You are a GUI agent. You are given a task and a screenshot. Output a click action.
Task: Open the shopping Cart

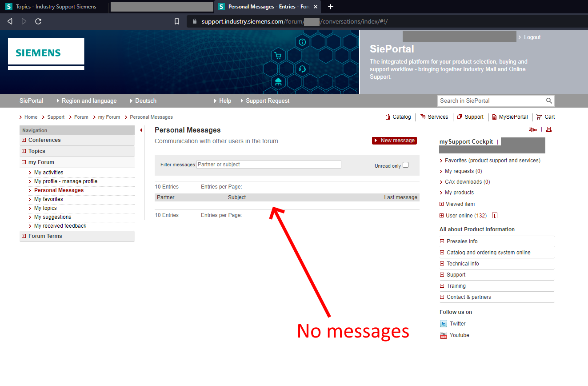click(x=546, y=117)
